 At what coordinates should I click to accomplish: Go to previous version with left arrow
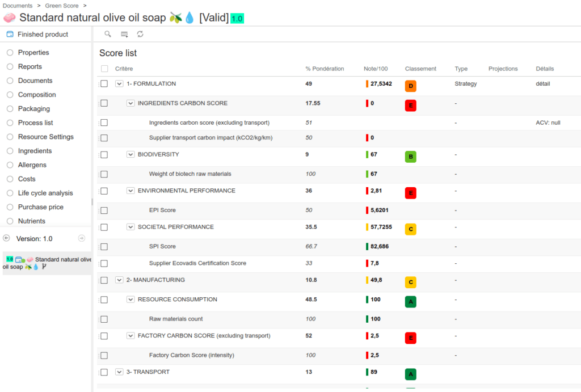(7, 238)
